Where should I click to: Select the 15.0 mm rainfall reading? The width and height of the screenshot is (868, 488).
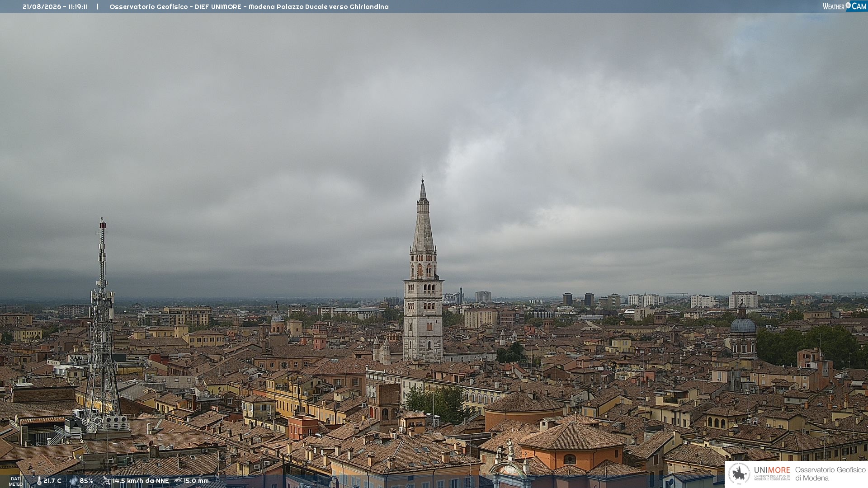click(x=196, y=481)
